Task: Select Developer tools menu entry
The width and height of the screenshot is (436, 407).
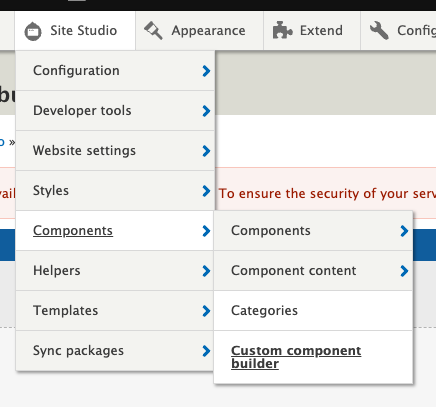Action: [115, 111]
